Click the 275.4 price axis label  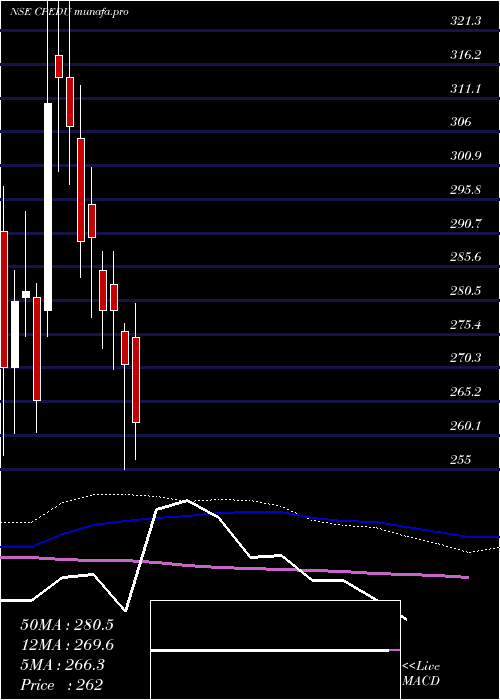click(x=466, y=325)
